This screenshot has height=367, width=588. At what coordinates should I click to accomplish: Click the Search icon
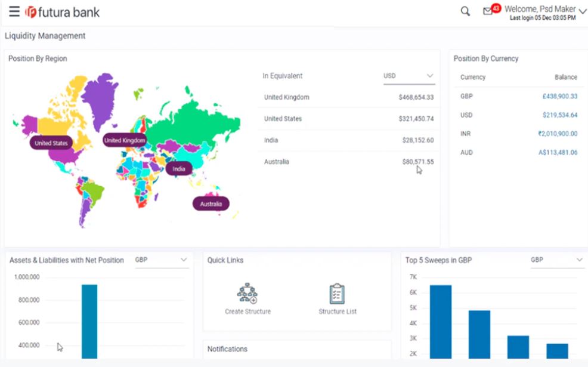[x=465, y=11]
